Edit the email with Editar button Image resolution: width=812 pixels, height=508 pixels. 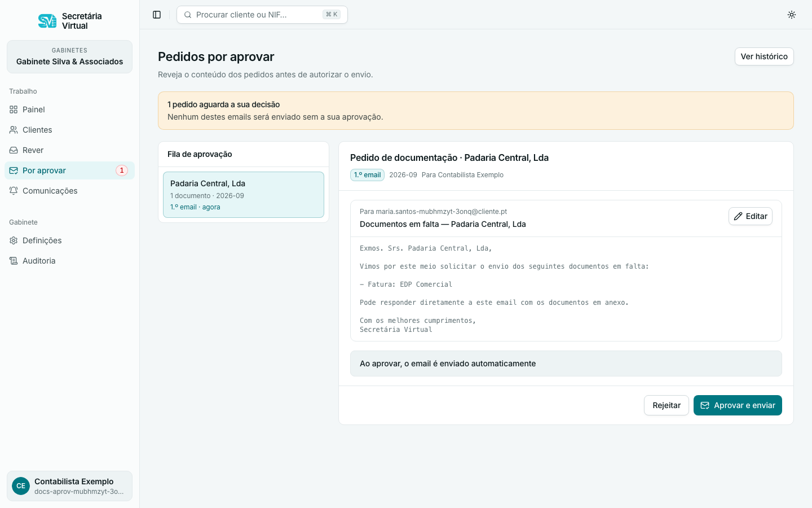tap(751, 216)
